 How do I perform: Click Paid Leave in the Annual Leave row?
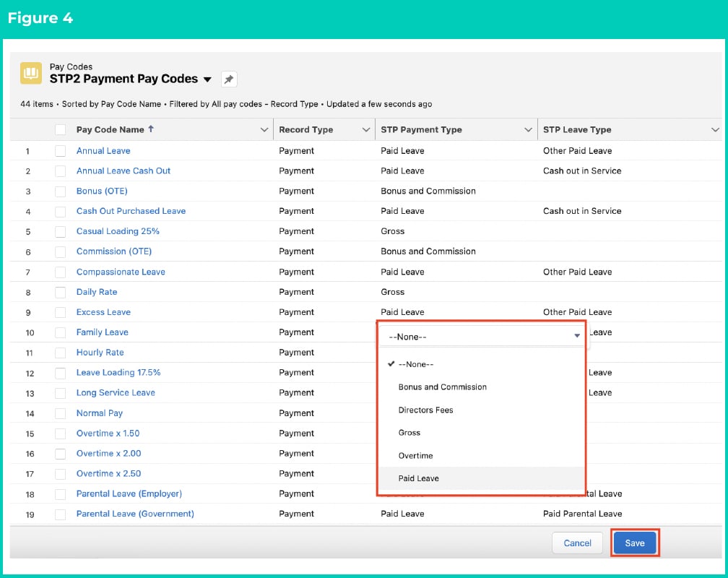coord(402,150)
